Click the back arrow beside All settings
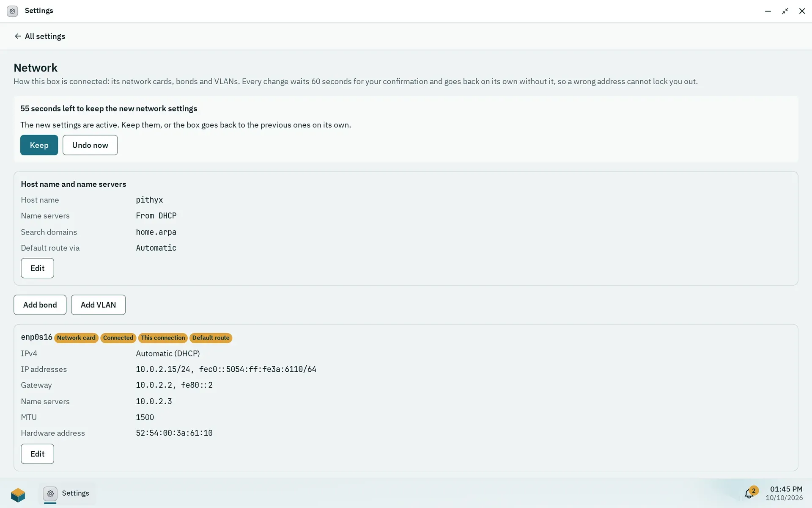 pyautogui.click(x=17, y=36)
